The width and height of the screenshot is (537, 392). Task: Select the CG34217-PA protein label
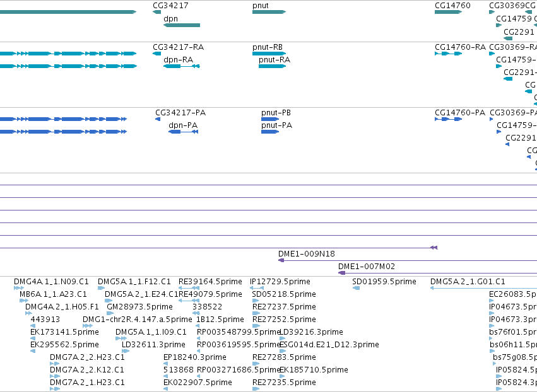coord(180,113)
